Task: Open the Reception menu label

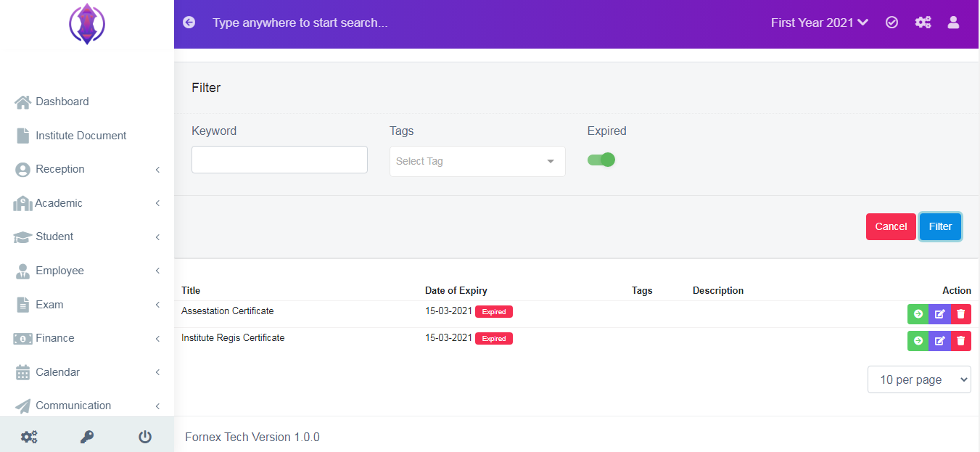Action: tap(60, 169)
